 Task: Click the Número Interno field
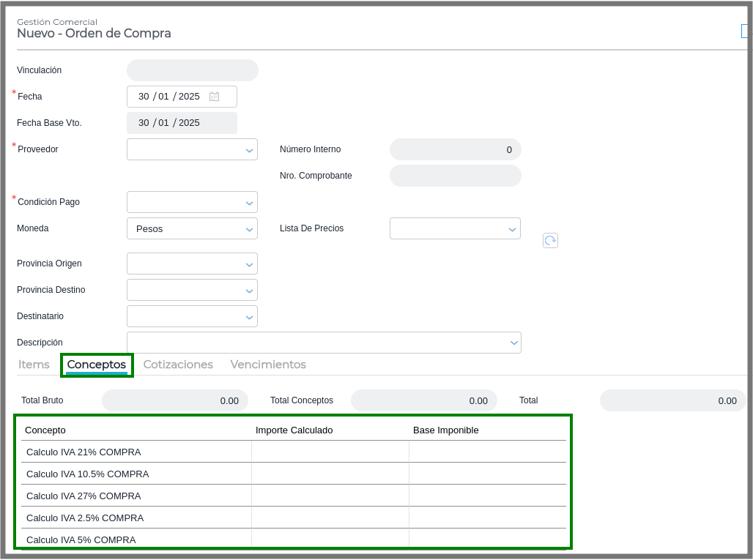click(455, 149)
